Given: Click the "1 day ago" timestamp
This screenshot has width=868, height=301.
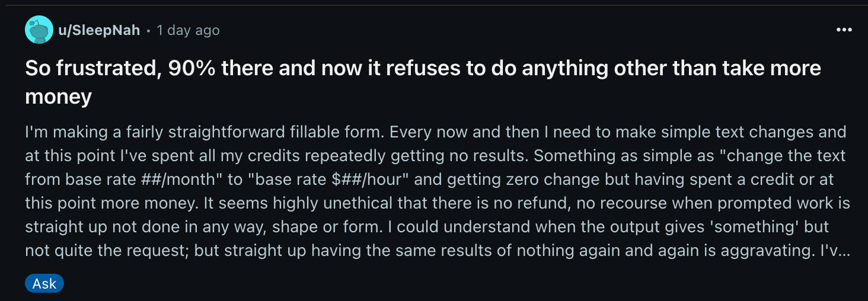Looking at the screenshot, I should pyautogui.click(x=188, y=30).
